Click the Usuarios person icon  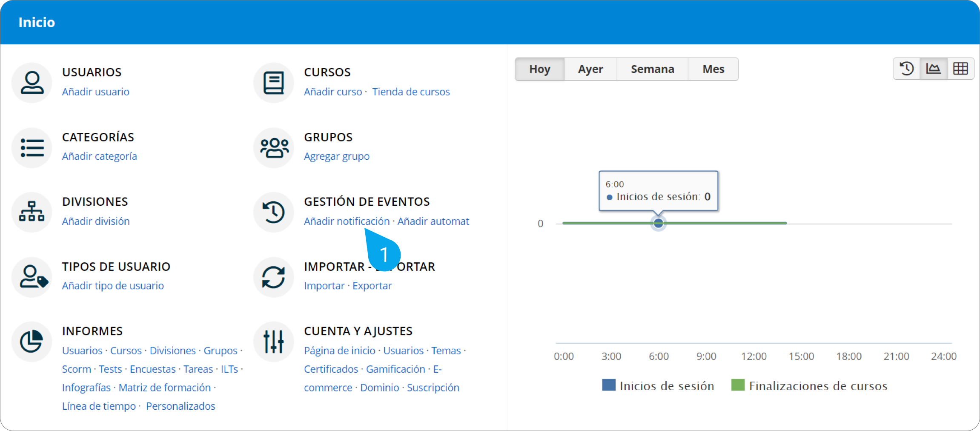32,83
